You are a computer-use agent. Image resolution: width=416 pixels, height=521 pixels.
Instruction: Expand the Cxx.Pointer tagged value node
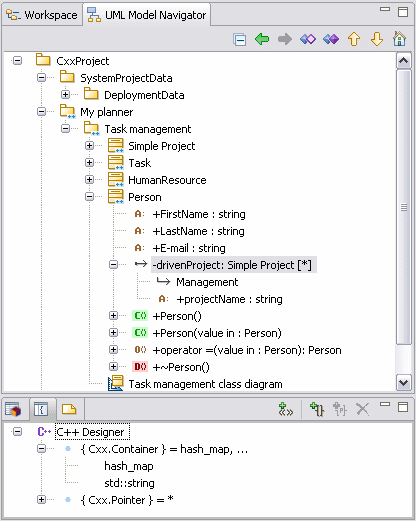pos(41,500)
